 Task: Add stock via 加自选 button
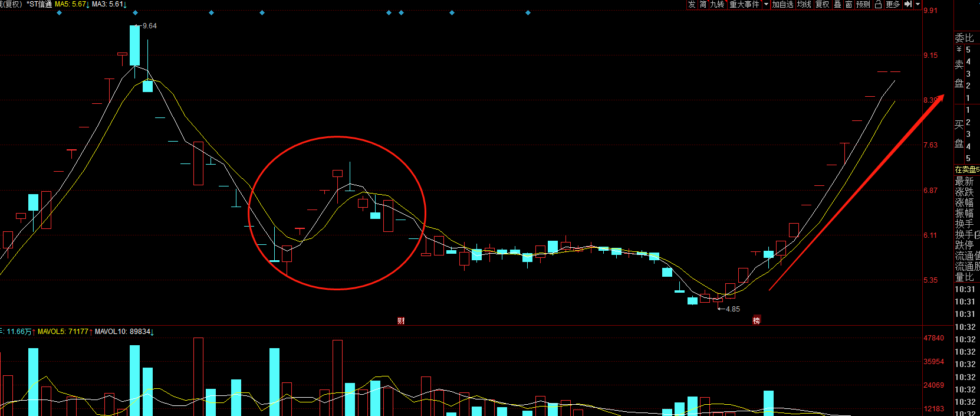coord(783,4)
